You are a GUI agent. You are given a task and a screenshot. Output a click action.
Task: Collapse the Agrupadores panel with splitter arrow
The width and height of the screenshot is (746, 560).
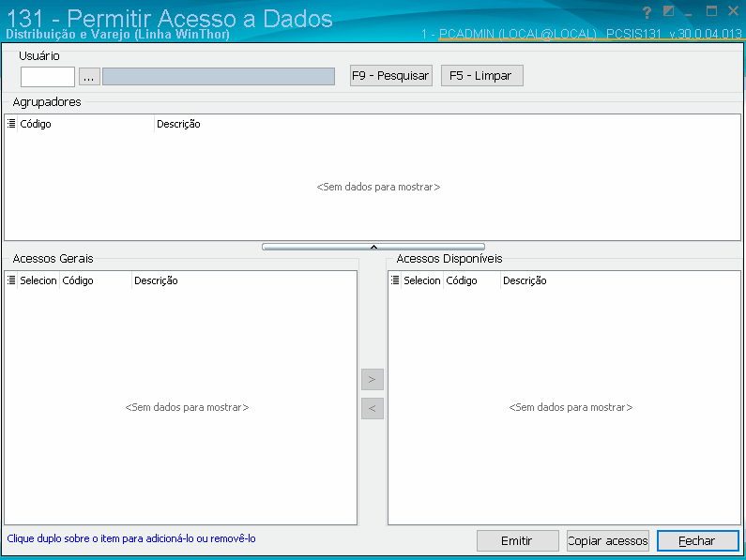click(373, 247)
